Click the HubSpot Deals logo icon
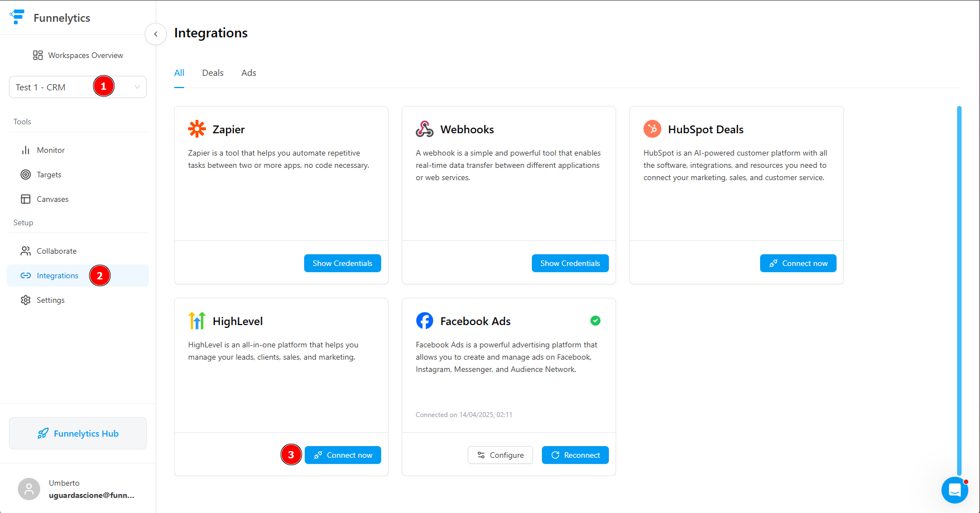The image size is (980, 513). click(652, 129)
